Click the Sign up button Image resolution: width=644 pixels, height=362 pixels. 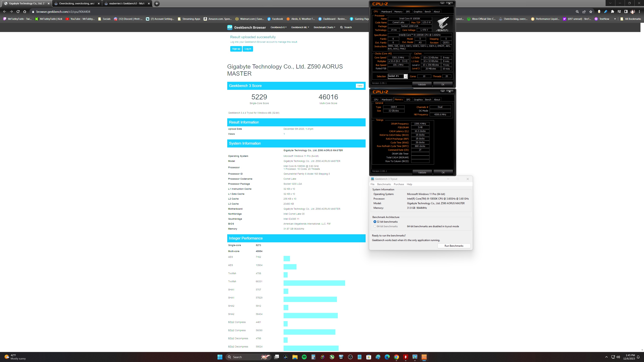(236, 49)
